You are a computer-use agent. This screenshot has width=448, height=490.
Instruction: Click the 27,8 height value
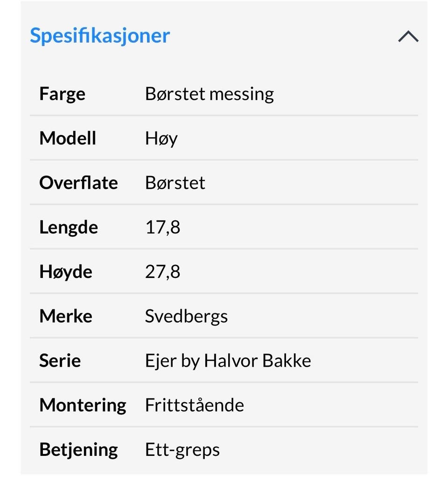[162, 272]
